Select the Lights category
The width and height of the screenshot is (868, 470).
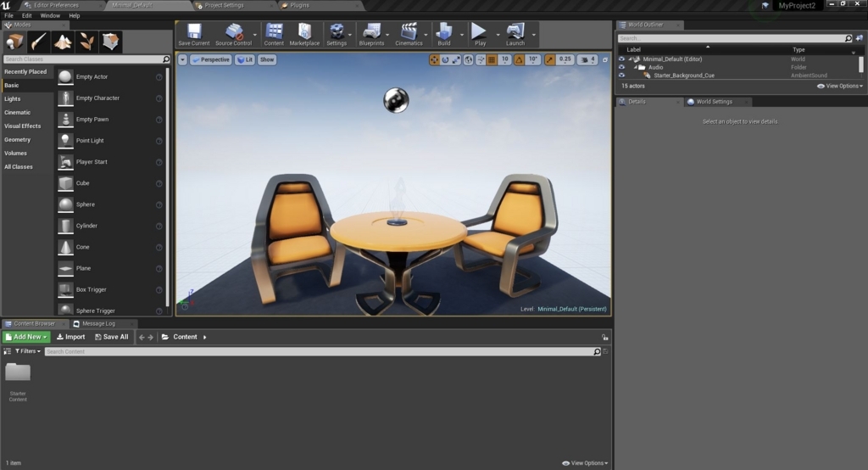click(12, 98)
